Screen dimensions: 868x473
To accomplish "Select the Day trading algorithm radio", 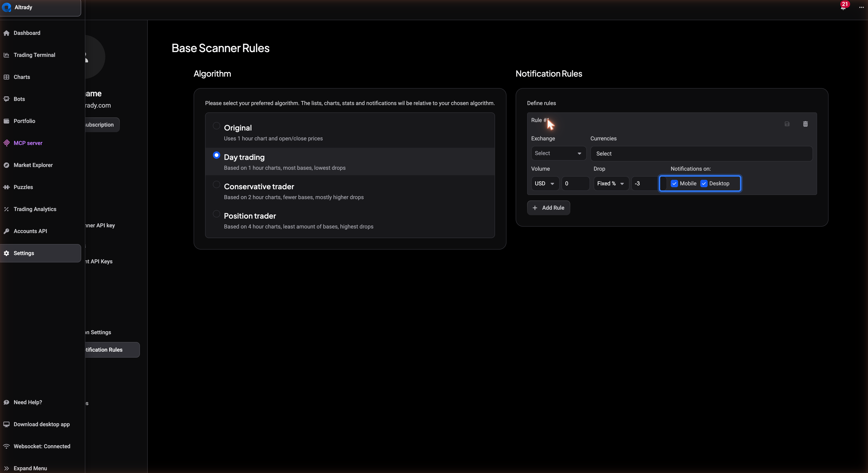I will point(216,155).
